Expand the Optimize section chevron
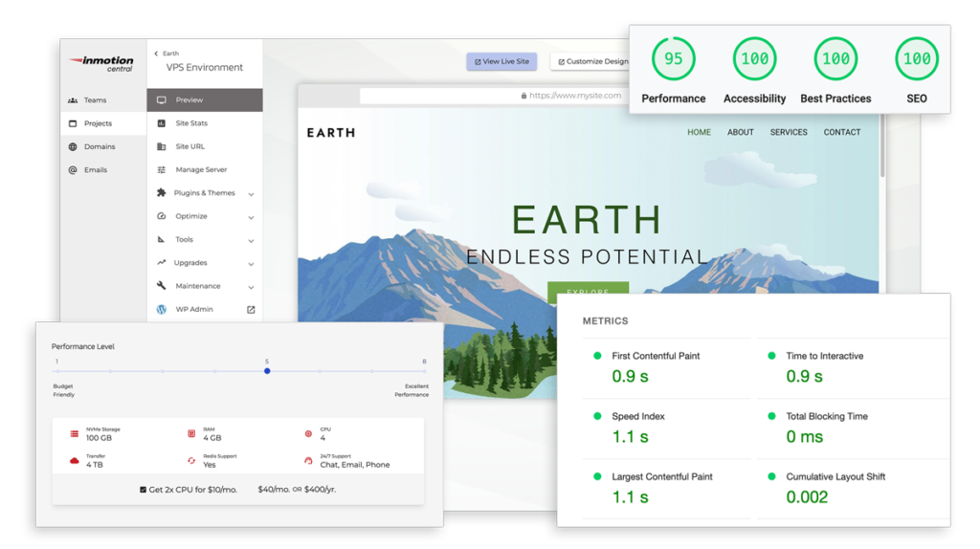980x549 pixels. tap(251, 217)
